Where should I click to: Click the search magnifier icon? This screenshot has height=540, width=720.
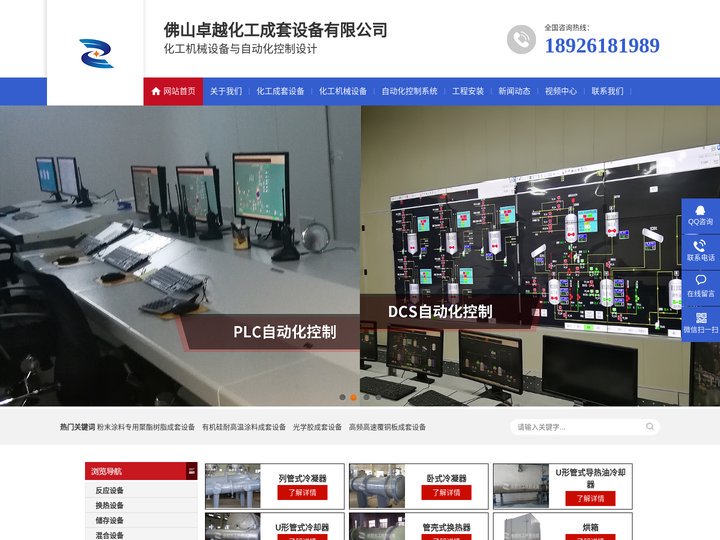650,427
